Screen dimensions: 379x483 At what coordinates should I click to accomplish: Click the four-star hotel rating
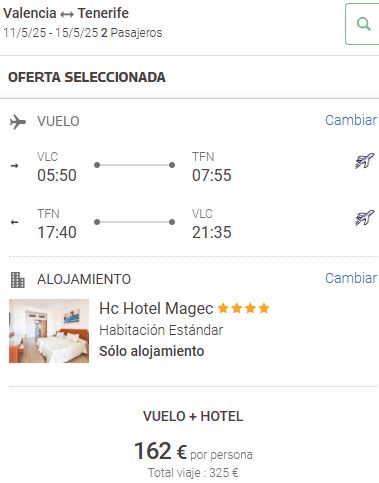(x=243, y=308)
